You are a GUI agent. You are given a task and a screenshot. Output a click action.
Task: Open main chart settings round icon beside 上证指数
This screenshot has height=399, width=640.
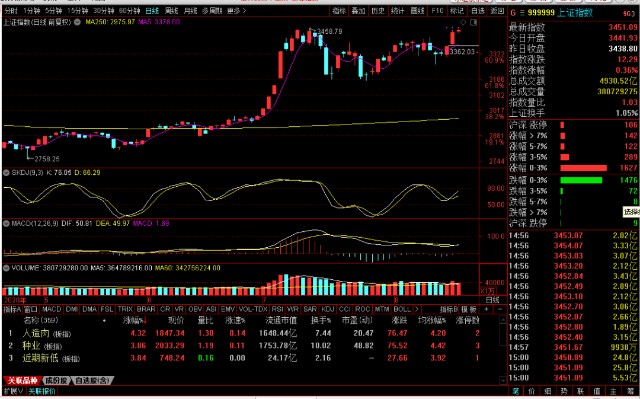click(77, 22)
